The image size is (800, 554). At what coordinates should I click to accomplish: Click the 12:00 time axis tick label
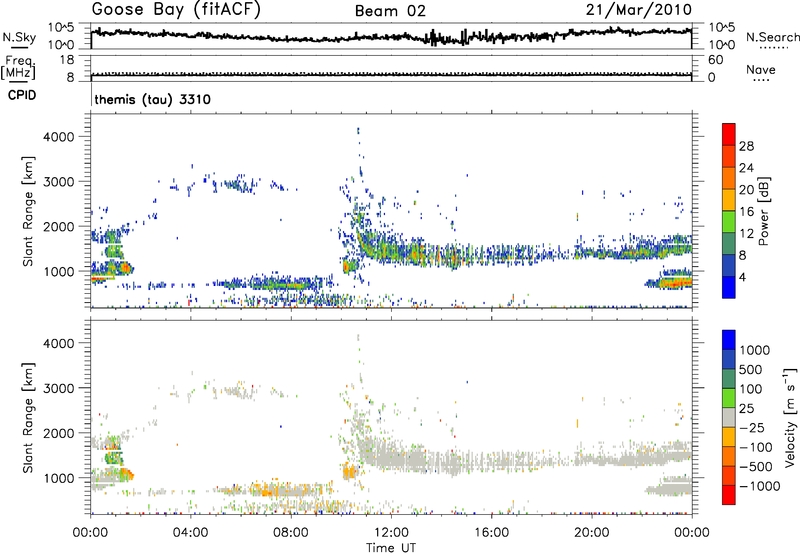click(x=391, y=533)
